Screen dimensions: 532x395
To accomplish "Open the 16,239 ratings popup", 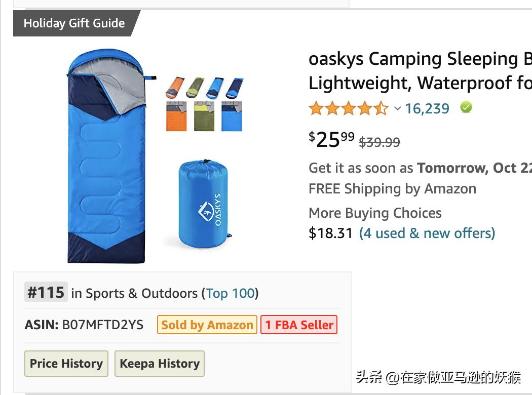I will 427,107.
